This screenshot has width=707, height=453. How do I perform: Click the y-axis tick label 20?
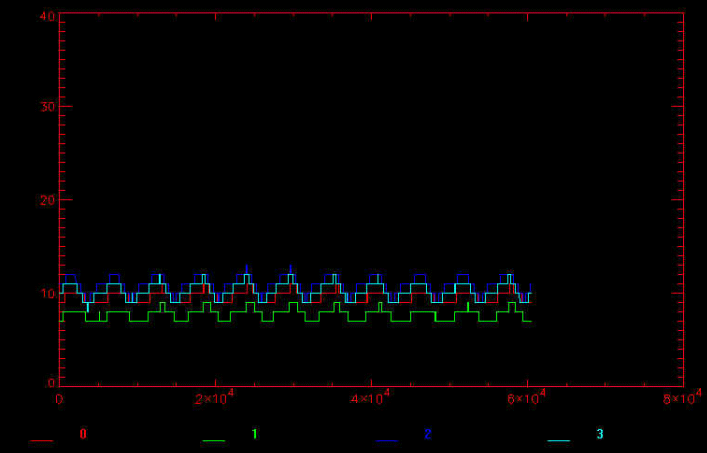click(47, 200)
